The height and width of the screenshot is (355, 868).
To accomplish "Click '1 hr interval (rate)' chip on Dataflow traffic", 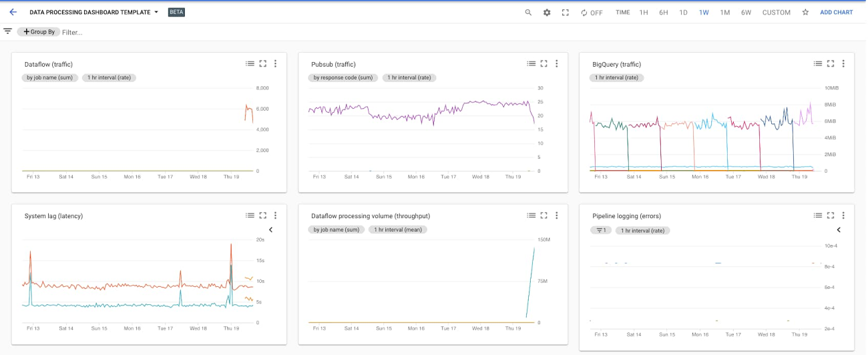I will pos(110,78).
